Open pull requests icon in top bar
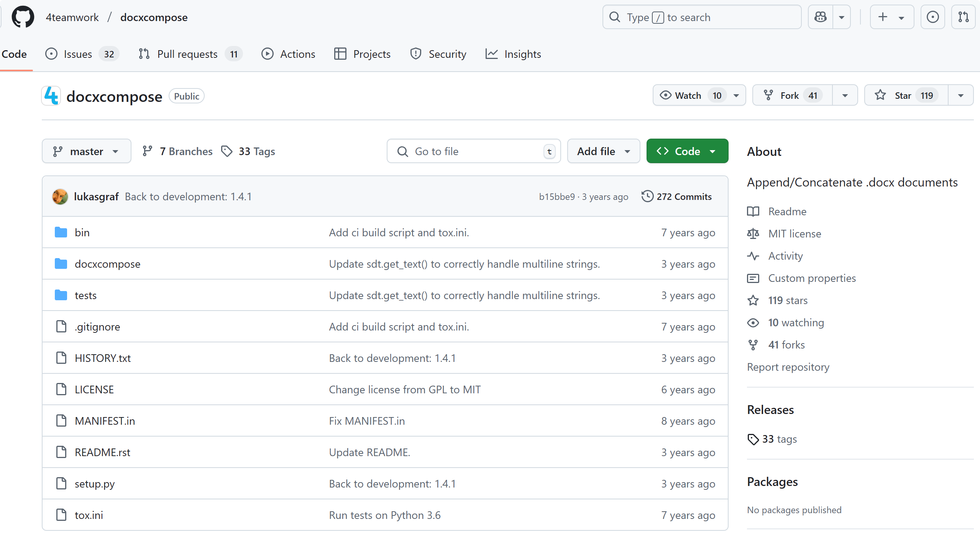This screenshot has height=535, width=980. pyautogui.click(x=963, y=17)
